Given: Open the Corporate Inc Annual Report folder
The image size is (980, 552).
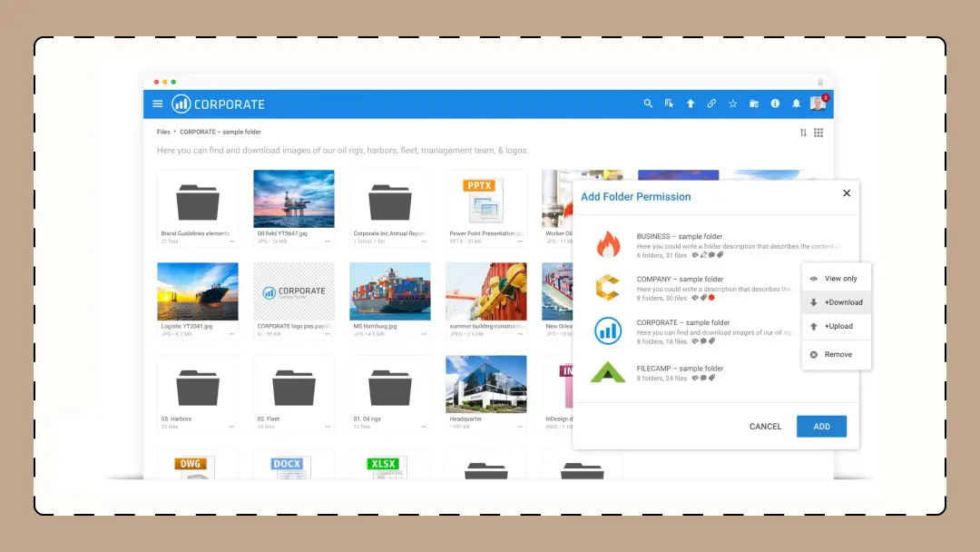Looking at the screenshot, I should coord(390,202).
